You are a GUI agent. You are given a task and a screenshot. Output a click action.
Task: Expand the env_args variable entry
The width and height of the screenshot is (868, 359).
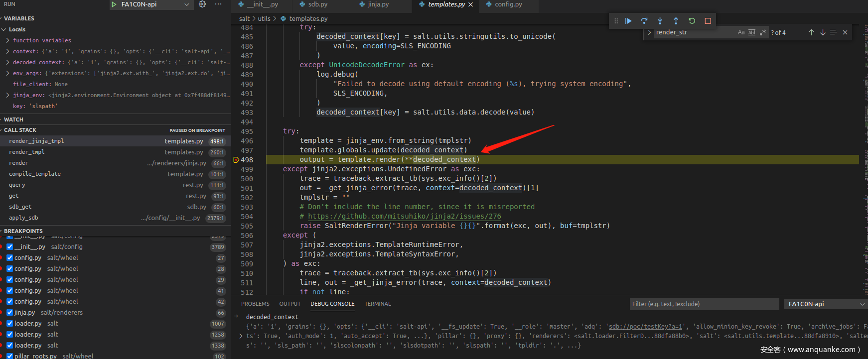click(x=7, y=73)
